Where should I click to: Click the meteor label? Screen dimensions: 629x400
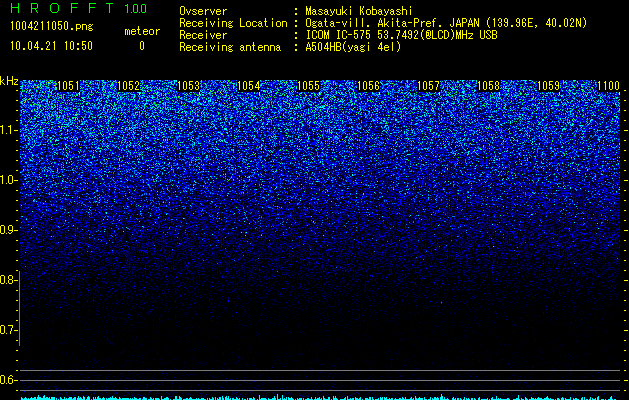142,31
